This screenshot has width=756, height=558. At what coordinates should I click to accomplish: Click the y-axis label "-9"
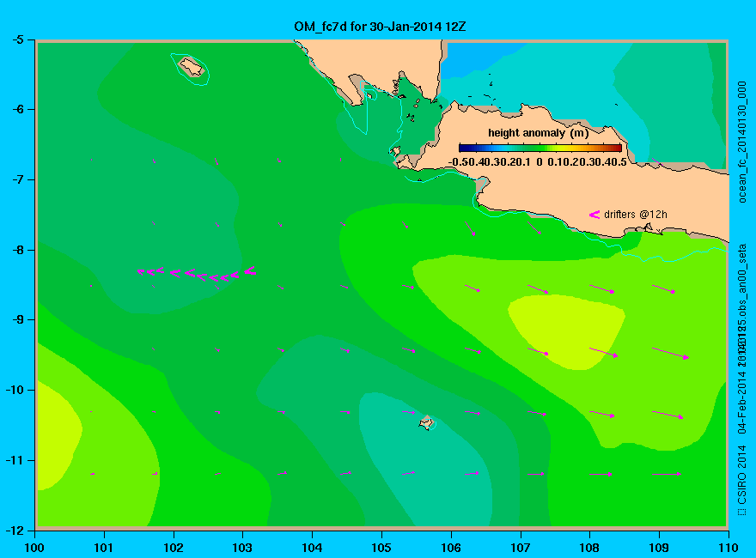point(17,320)
